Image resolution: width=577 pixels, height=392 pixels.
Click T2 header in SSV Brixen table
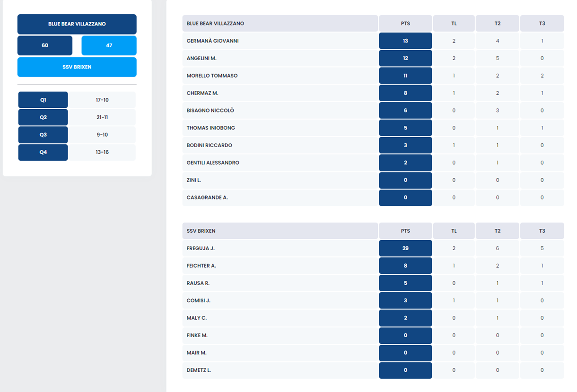[497, 231]
